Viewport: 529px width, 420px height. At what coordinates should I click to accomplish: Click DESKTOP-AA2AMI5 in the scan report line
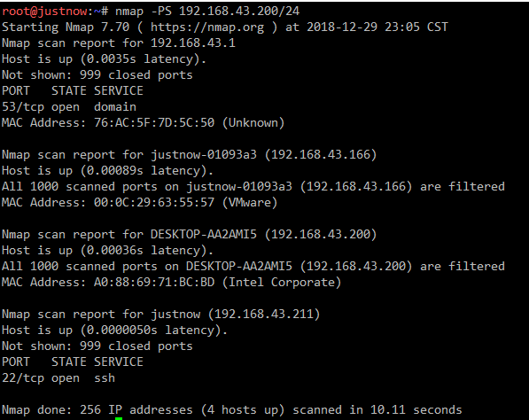coord(204,235)
